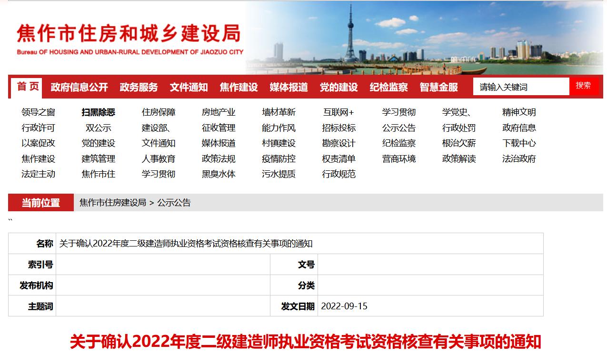Viewport: 607px width, 364px height.
Task: Go to the 住房保障 section
Action: click(x=159, y=112)
